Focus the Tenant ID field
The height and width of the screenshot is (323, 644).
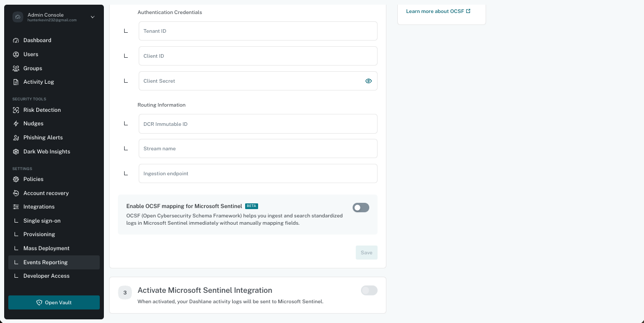[x=258, y=31]
